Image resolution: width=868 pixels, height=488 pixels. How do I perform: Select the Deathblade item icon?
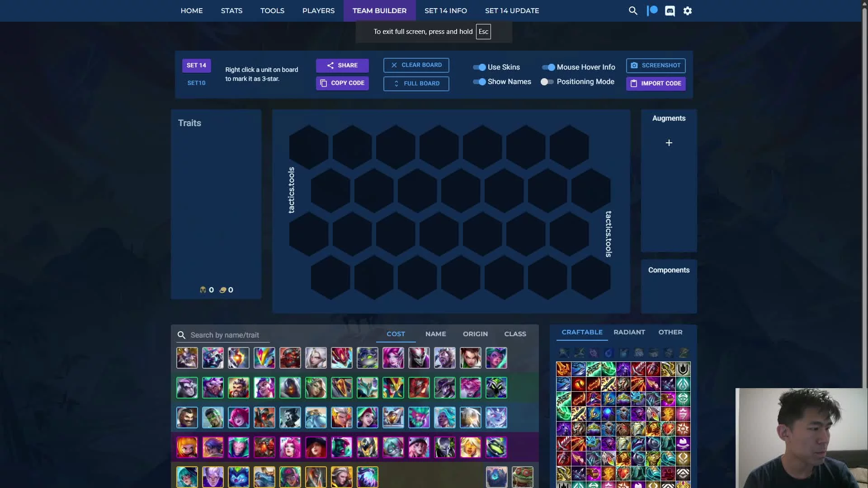pyautogui.click(x=563, y=369)
